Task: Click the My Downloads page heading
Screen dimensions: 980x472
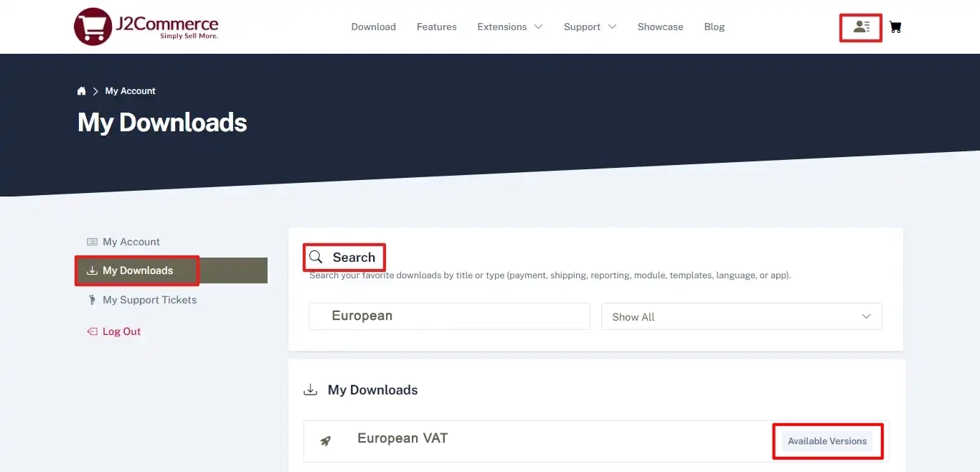Action: (162, 123)
